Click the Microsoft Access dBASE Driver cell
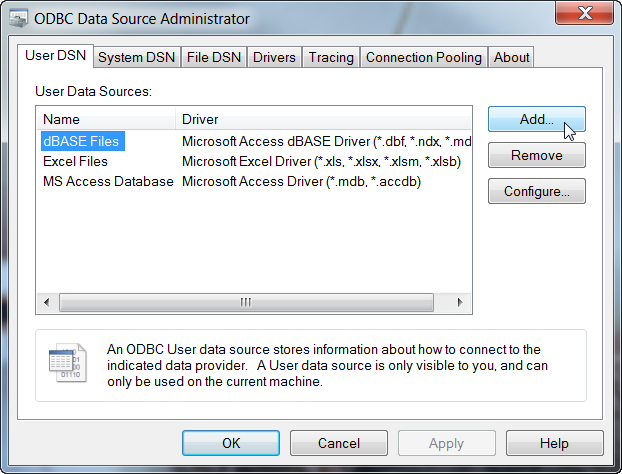The image size is (622, 474). coord(326,141)
